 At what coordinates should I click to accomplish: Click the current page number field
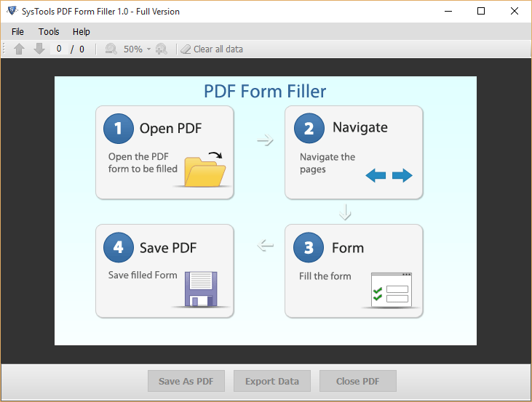59,49
